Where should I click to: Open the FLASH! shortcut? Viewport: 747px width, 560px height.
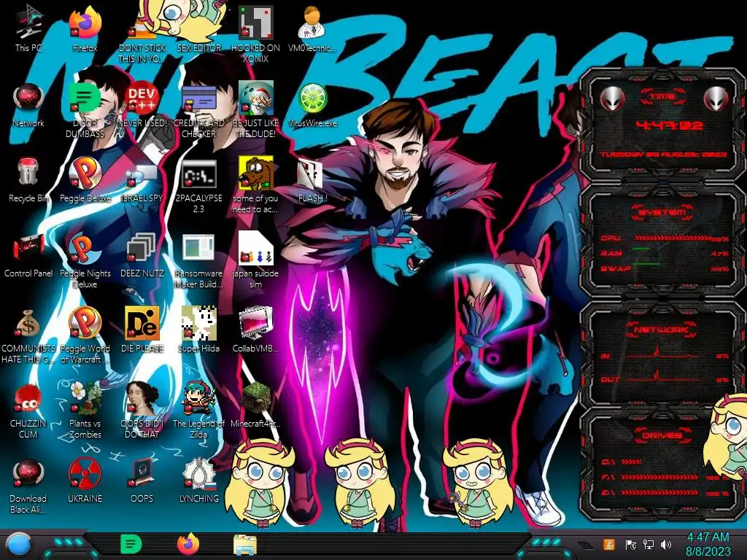[312, 179]
